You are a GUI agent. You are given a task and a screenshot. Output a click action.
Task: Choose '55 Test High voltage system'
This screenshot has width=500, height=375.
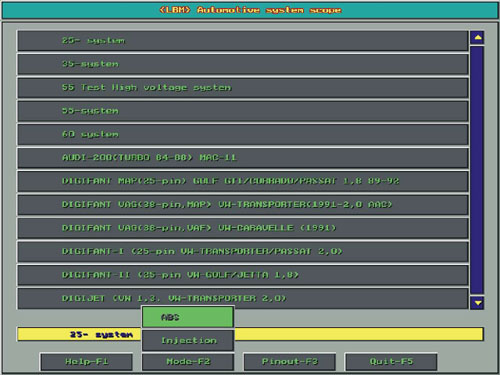pos(243,88)
